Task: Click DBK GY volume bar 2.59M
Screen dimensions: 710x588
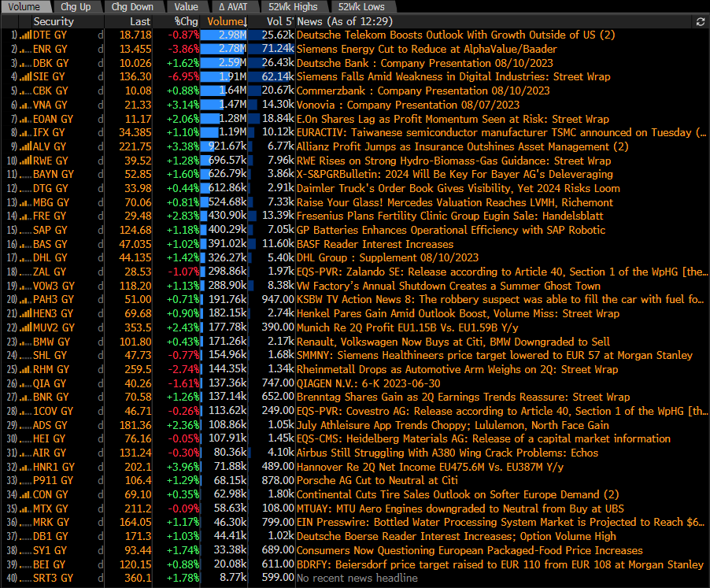Action: pos(224,63)
